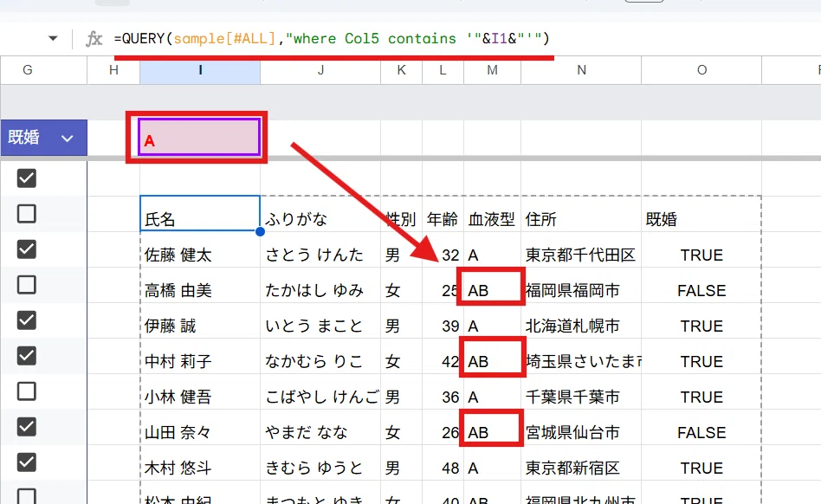Viewport: 821px width, 504px height.
Task: Click into the QUERY formula bar
Action: pyautogui.click(x=332, y=39)
